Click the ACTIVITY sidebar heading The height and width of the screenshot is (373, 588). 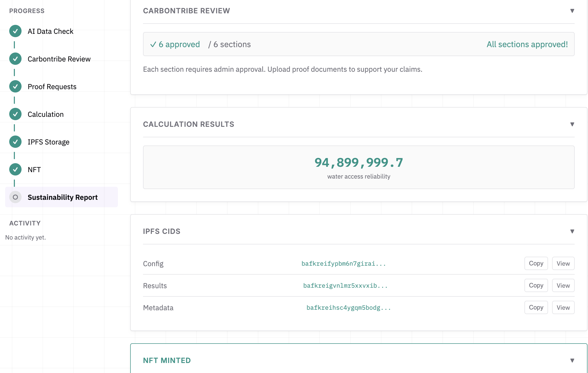[25, 223]
